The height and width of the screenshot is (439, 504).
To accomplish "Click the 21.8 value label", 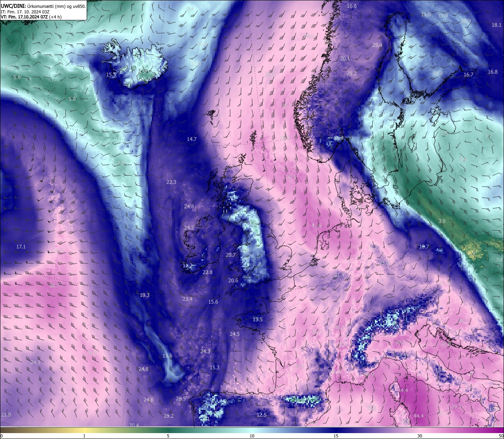I will (6, 415).
